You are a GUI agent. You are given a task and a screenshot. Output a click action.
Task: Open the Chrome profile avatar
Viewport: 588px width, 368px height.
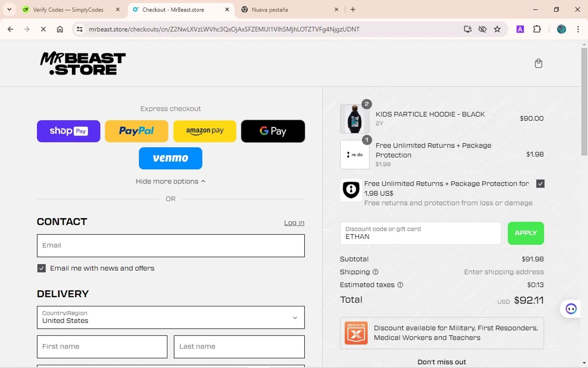tap(561, 29)
